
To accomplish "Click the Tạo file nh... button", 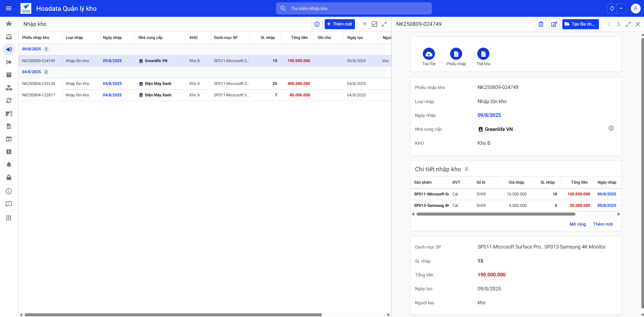I will (x=580, y=24).
